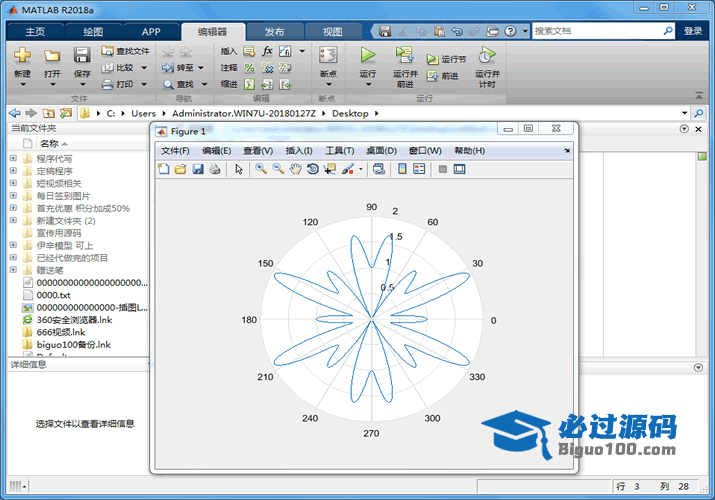Activate the Rotate 3D tool in Figure

(x=312, y=169)
